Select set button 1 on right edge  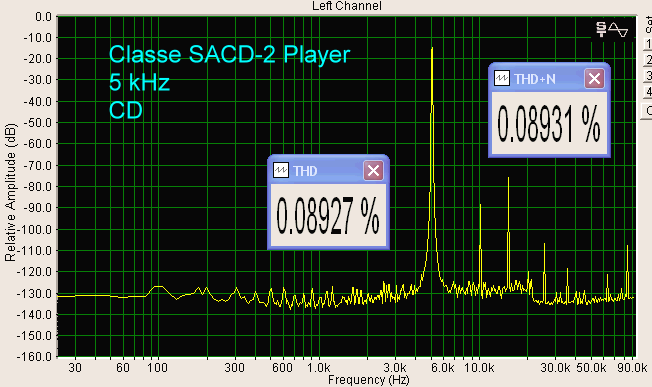point(647,44)
